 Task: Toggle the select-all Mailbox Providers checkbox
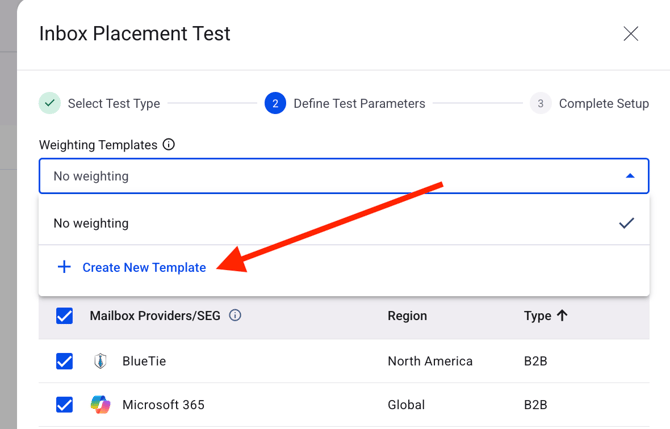[65, 316]
